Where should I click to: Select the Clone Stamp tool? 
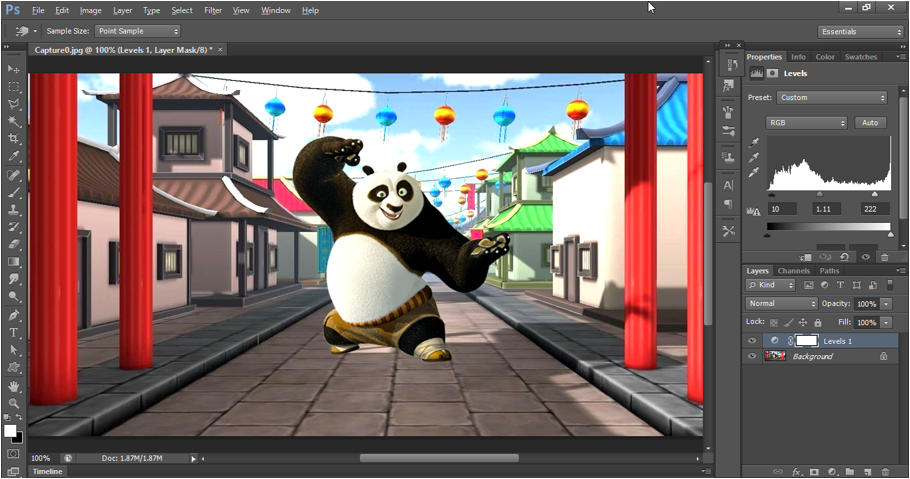coord(13,210)
